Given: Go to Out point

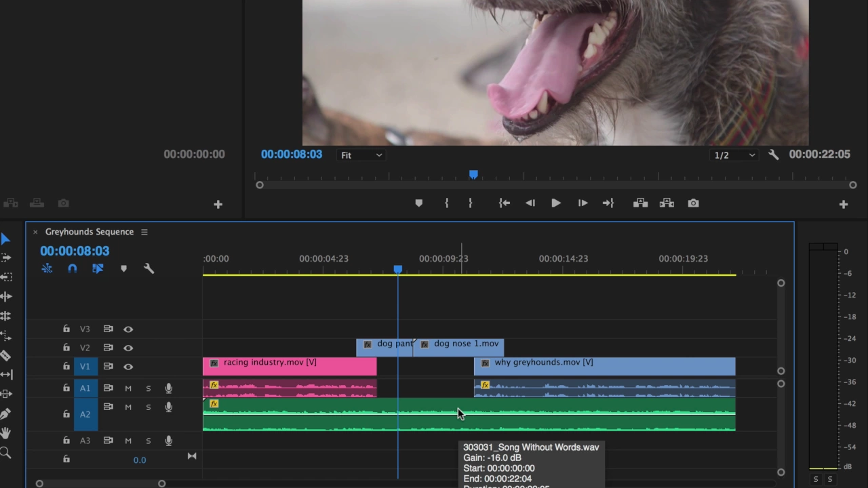Looking at the screenshot, I should [x=608, y=203].
